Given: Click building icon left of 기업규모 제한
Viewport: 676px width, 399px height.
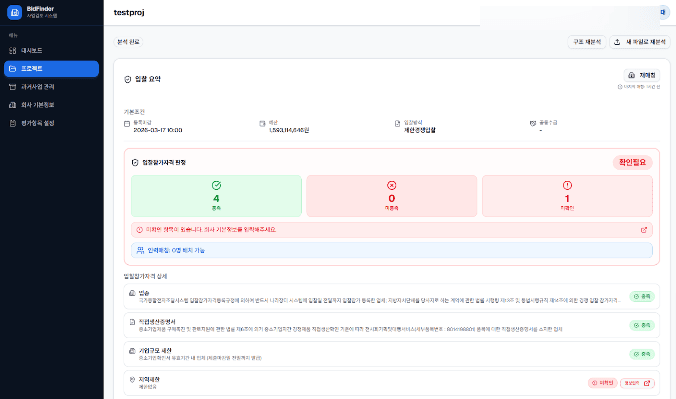Looking at the screenshot, I should click(132, 351).
